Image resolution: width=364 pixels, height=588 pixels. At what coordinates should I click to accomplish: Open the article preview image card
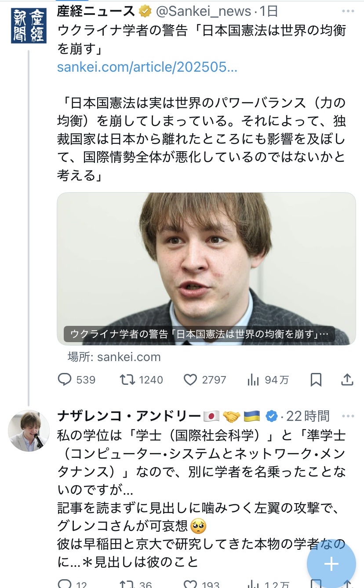(206, 268)
